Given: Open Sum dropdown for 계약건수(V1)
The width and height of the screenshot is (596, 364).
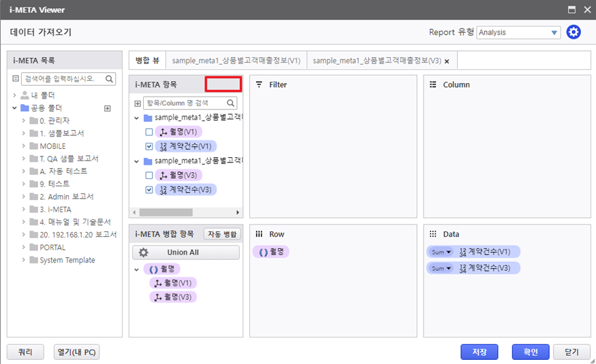Looking at the screenshot, I should [441, 252].
